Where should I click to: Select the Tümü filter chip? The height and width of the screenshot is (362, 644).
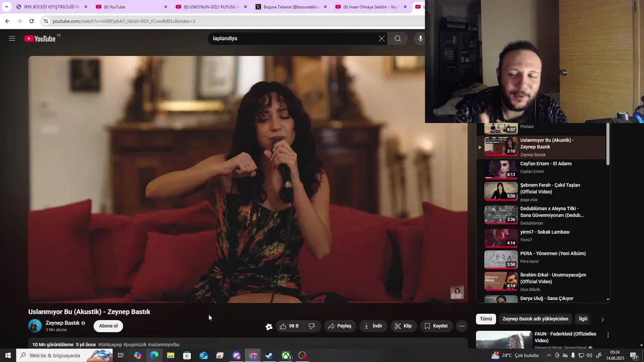pyautogui.click(x=486, y=319)
